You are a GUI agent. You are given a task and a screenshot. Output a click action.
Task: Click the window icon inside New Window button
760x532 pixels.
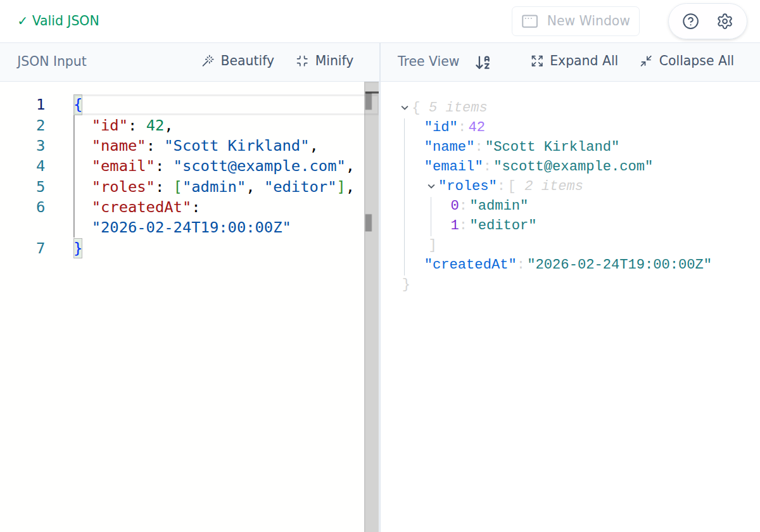531,21
